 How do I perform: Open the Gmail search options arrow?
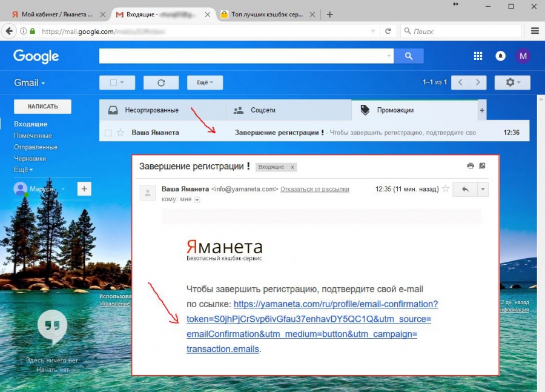point(389,56)
